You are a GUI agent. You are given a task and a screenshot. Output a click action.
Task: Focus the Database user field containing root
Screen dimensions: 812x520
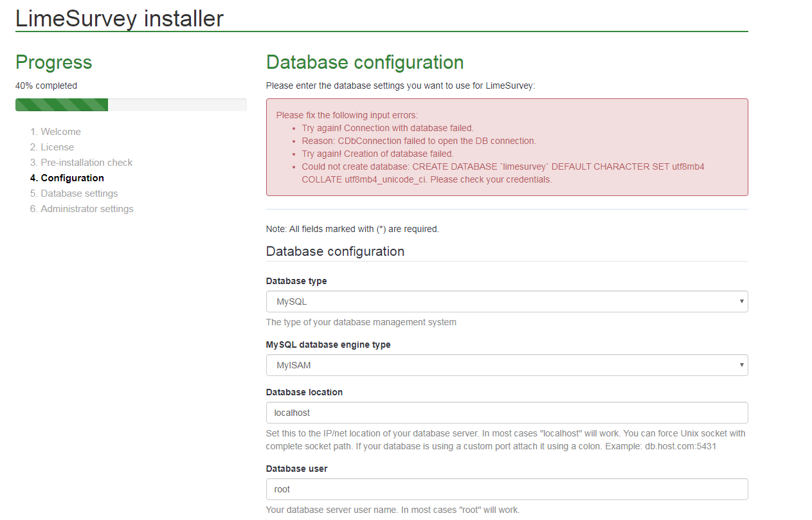(x=507, y=489)
